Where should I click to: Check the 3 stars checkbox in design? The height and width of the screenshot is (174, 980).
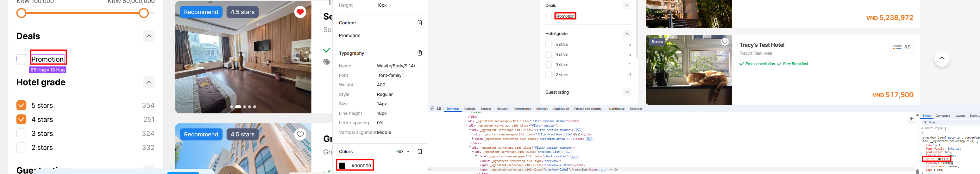point(21,134)
